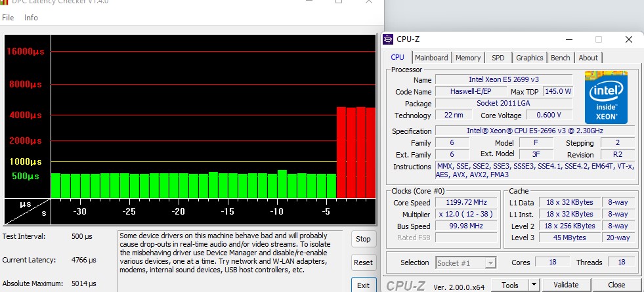
Task: Exit DPC Latency Checker
Action: pyautogui.click(x=363, y=285)
